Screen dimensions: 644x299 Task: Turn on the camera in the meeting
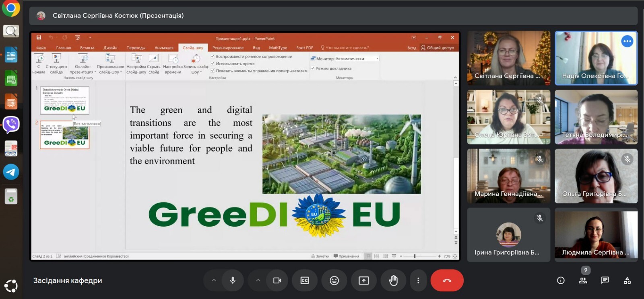point(277,281)
